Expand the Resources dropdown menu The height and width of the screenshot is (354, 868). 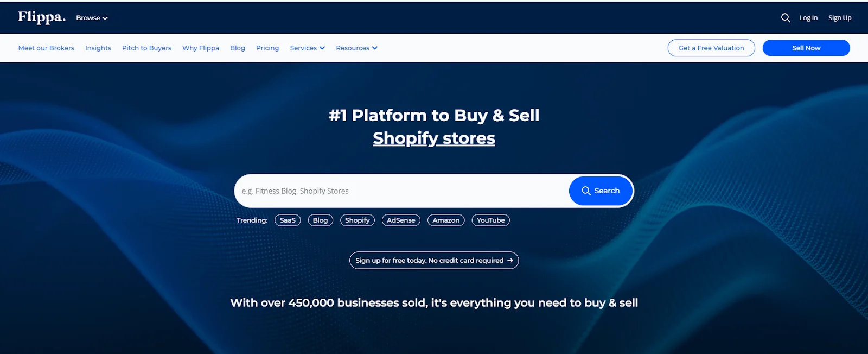click(356, 48)
